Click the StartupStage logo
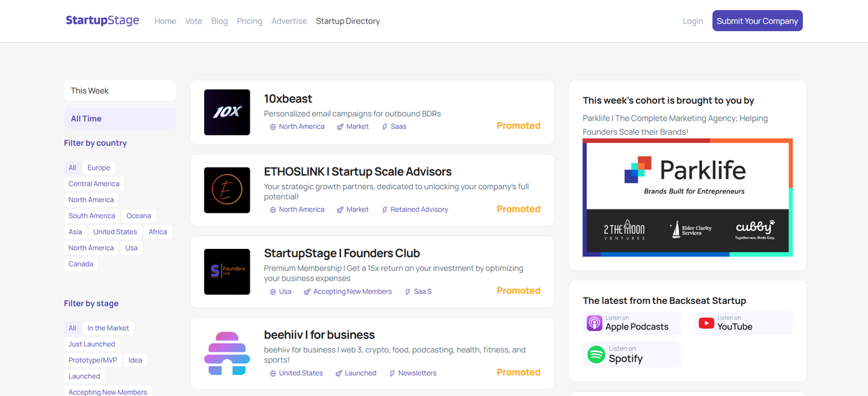Viewport: 868px width, 396px height. (x=102, y=20)
